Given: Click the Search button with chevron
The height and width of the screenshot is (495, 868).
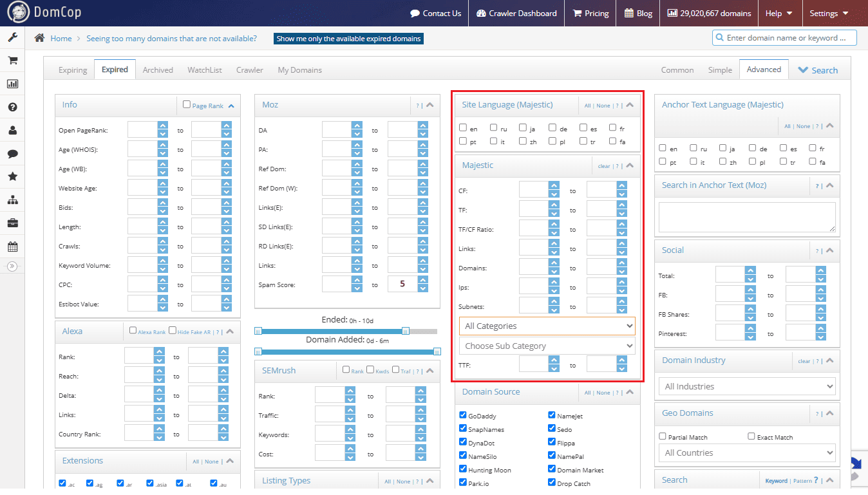Looking at the screenshot, I should click(x=818, y=70).
